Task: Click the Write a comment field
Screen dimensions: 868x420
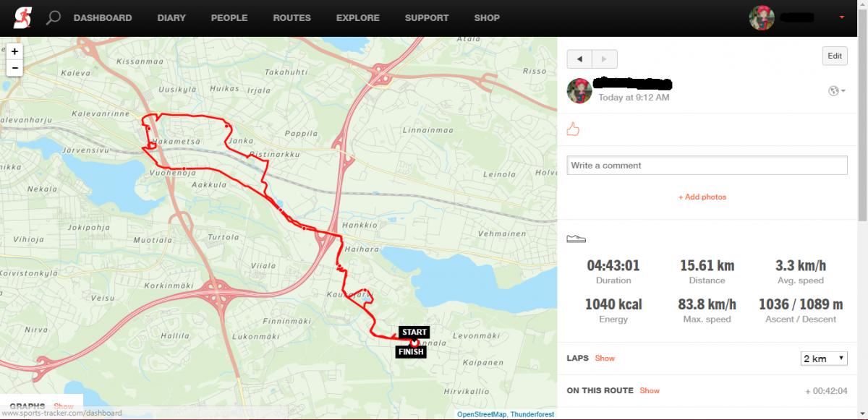Action: (x=707, y=166)
